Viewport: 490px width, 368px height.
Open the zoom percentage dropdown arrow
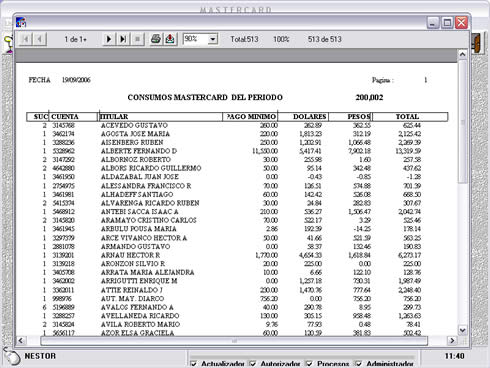(x=213, y=39)
